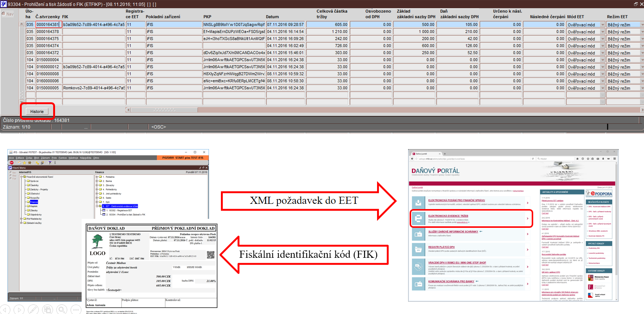The width and height of the screenshot is (644, 314).
Task: Click the mailbox icon for Daňové informační schránky
Action: (418, 234)
